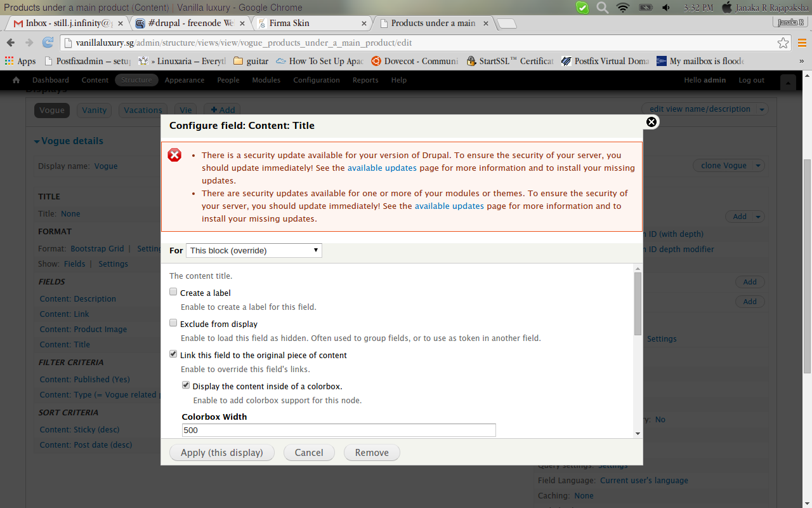Open the Dashboard admin menu item
The height and width of the screenshot is (508, 812).
51,80
